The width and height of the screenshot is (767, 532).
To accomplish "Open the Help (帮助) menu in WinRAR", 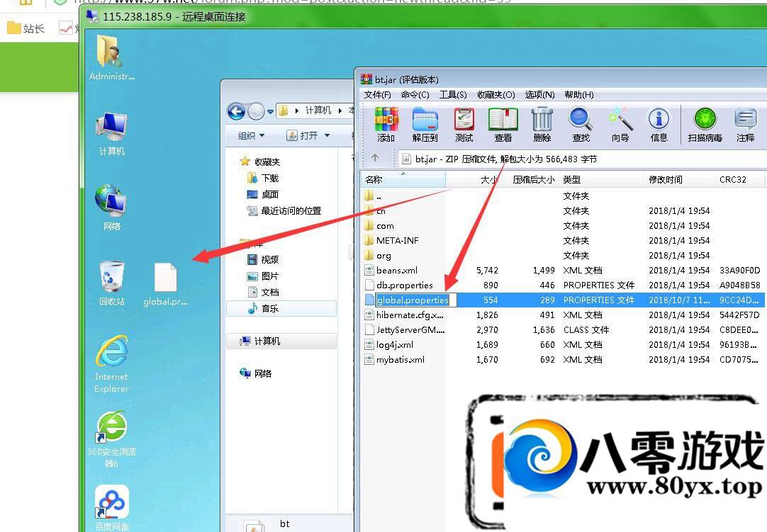I will pyautogui.click(x=578, y=94).
